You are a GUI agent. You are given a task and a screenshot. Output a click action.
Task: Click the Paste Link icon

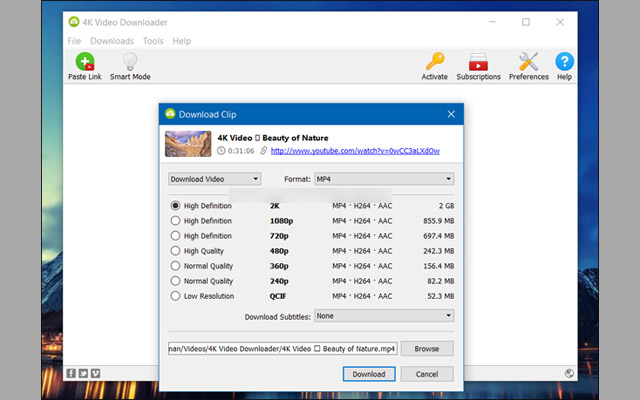[85, 62]
